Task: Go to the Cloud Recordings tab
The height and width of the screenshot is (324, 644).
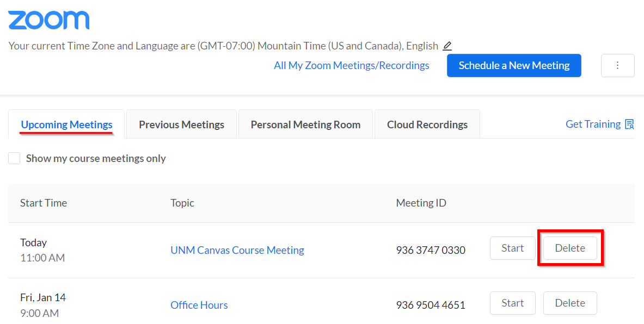Action: (427, 124)
